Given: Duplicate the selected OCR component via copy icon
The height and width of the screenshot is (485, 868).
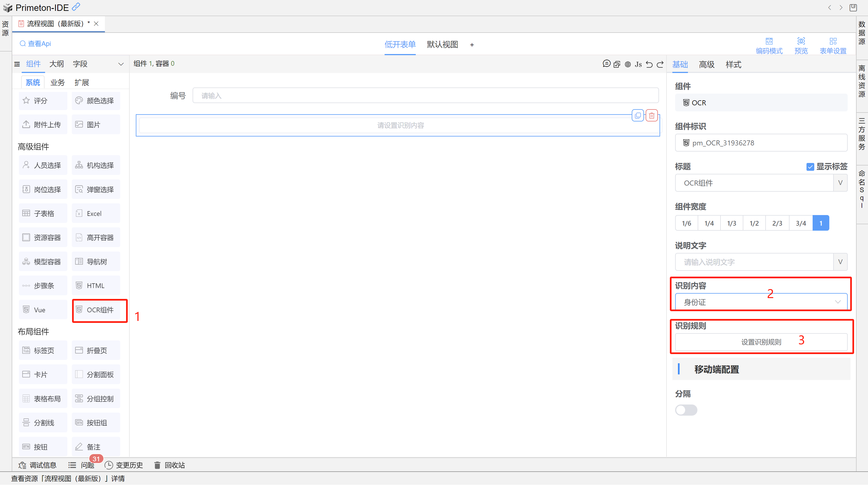Looking at the screenshot, I should click(638, 116).
